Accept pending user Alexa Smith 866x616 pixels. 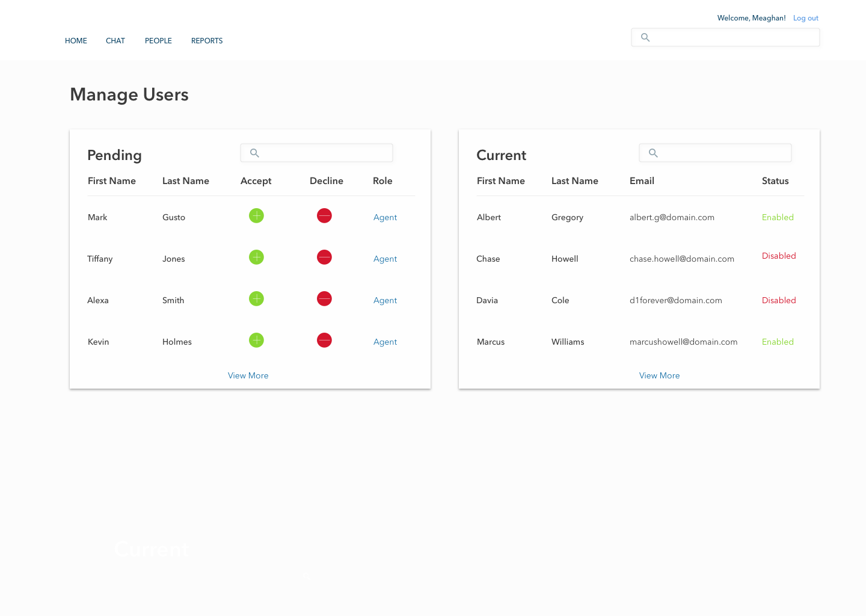pyautogui.click(x=256, y=298)
